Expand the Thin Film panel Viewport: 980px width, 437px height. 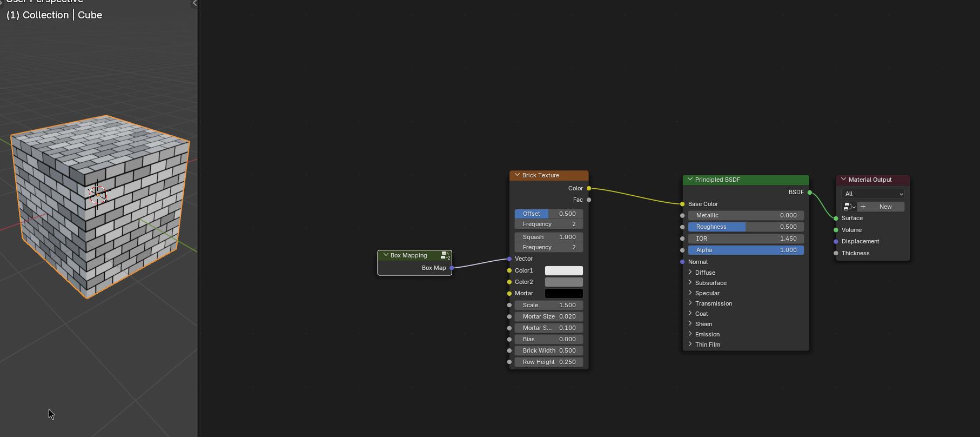click(x=690, y=345)
